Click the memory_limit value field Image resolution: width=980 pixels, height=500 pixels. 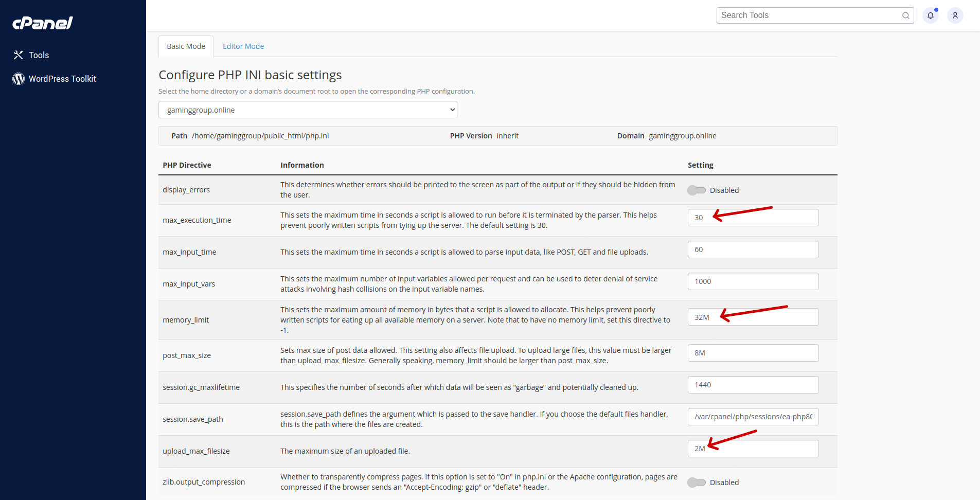click(x=753, y=317)
